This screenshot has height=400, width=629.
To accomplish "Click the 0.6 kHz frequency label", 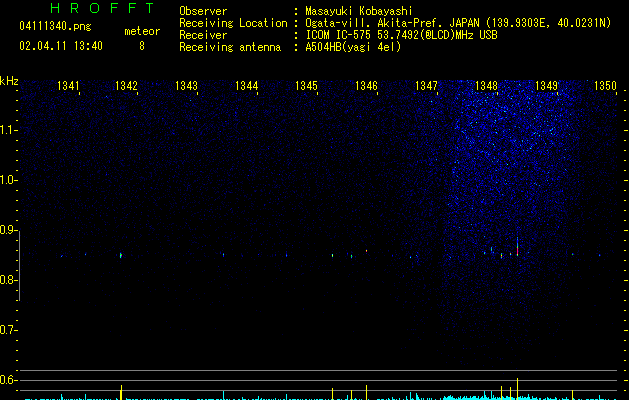I will [9, 380].
